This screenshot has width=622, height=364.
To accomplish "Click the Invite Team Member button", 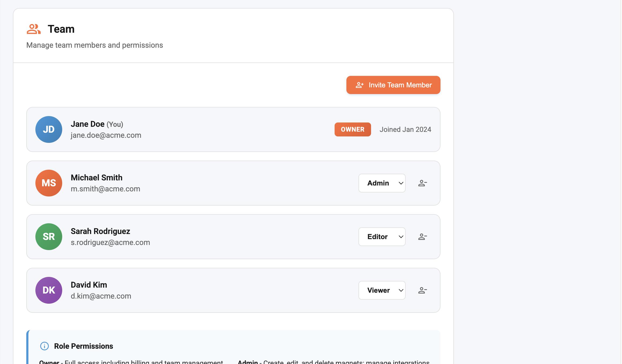I will tap(393, 85).
